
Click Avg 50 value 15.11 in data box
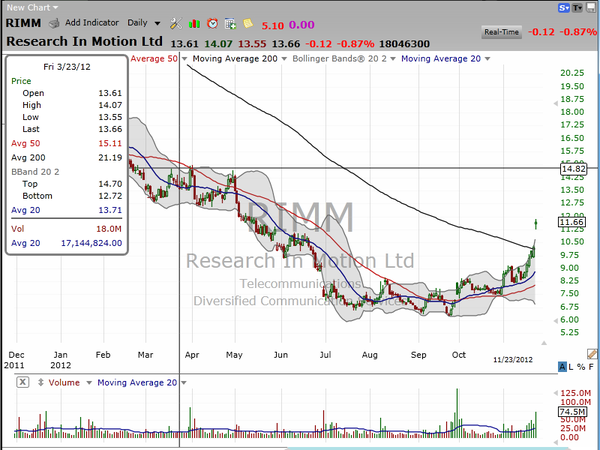[x=110, y=143]
